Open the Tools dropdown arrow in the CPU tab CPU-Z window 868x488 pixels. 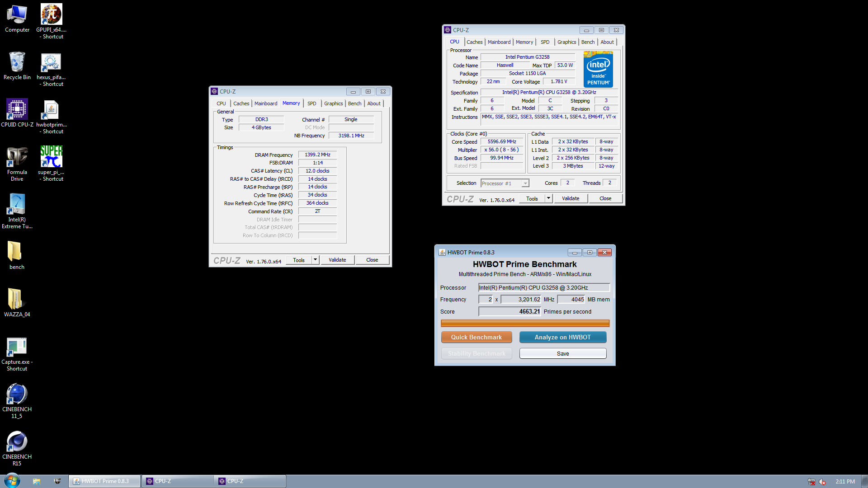click(549, 198)
